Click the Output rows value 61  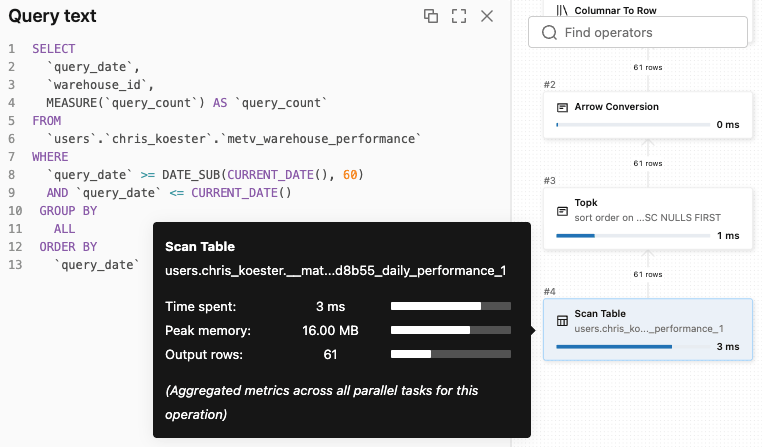pyautogui.click(x=330, y=354)
